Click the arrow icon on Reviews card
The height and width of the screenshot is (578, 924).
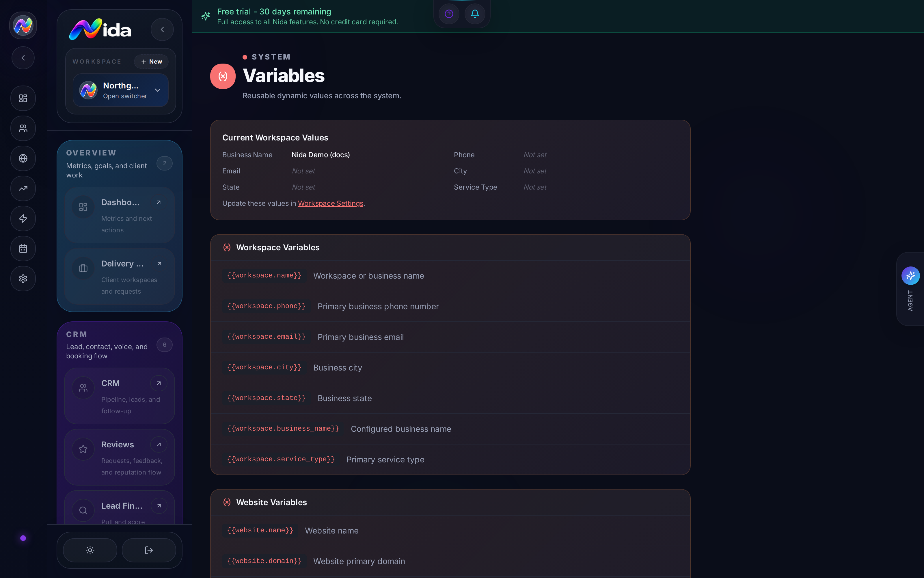click(x=159, y=444)
